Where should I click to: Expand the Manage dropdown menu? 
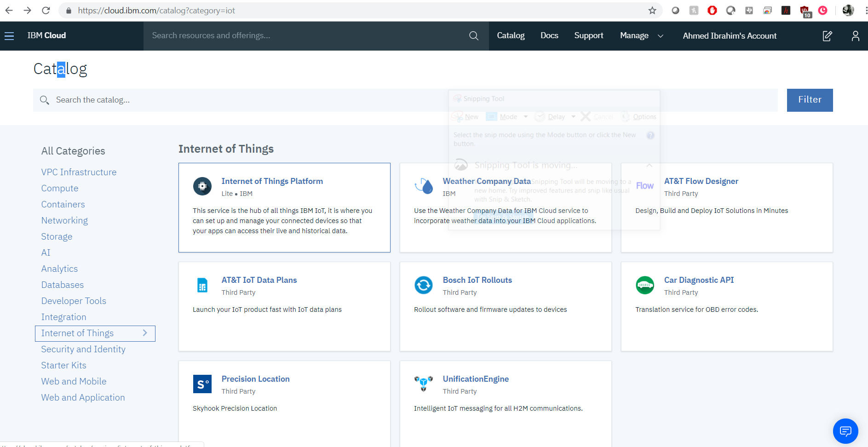click(x=641, y=36)
